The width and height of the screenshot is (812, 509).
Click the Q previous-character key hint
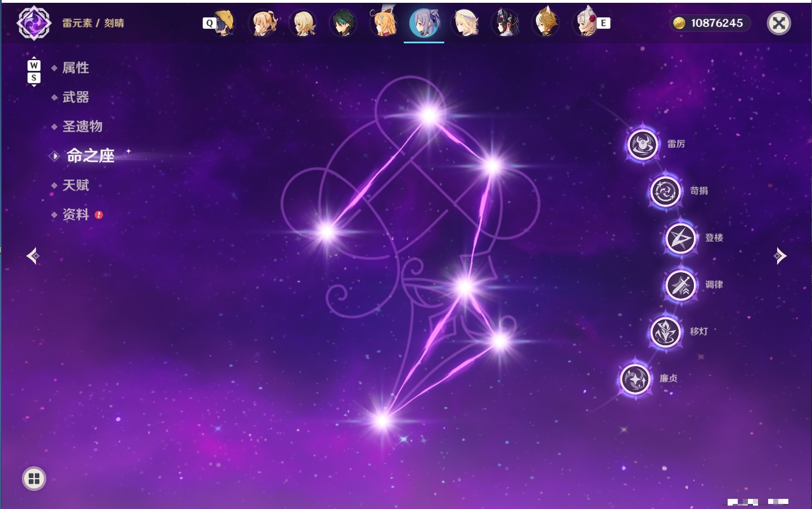coord(209,23)
